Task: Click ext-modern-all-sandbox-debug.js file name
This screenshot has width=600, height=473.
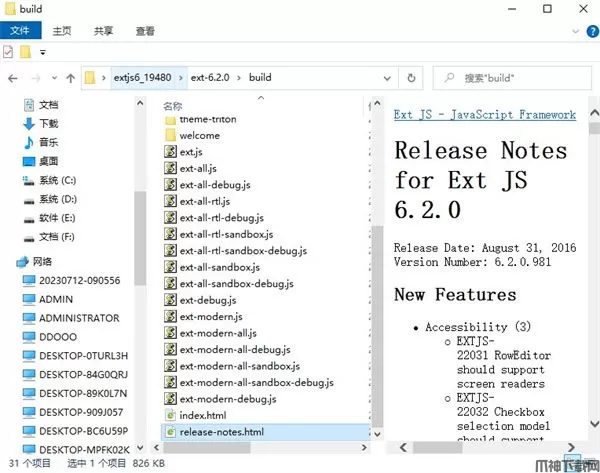Action: tap(256, 382)
